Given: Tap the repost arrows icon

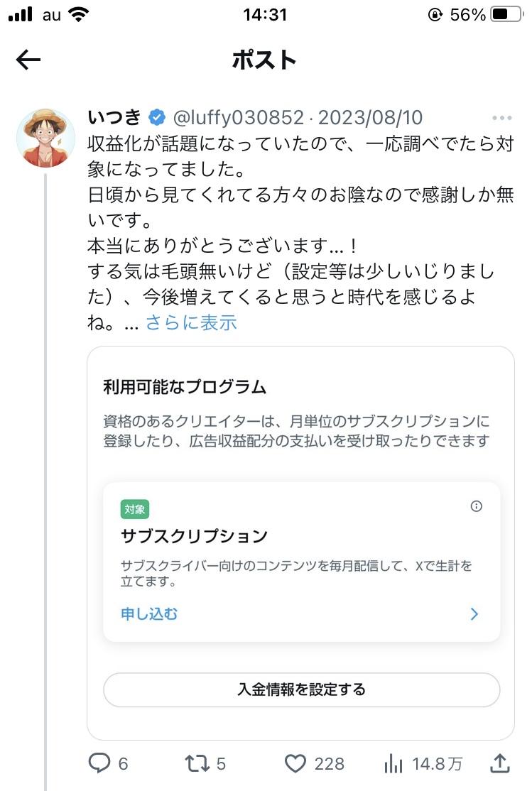Looking at the screenshot, I should pos(197,763).
